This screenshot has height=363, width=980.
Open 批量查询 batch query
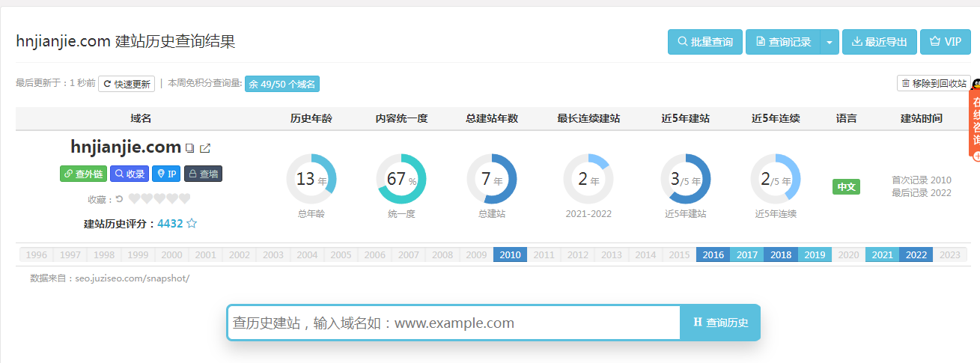(x=705, y=42)
